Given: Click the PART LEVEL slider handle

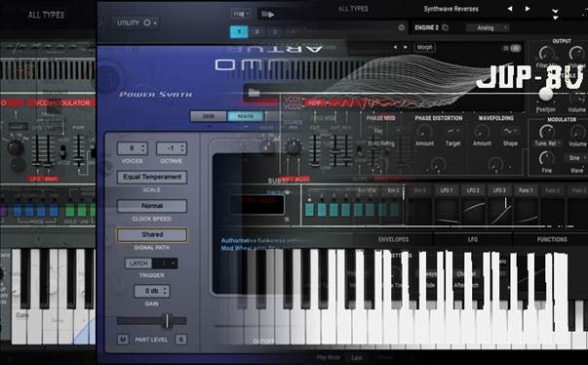Looking at the screenshot, I should pyautogui.click(x=168, y=321).
